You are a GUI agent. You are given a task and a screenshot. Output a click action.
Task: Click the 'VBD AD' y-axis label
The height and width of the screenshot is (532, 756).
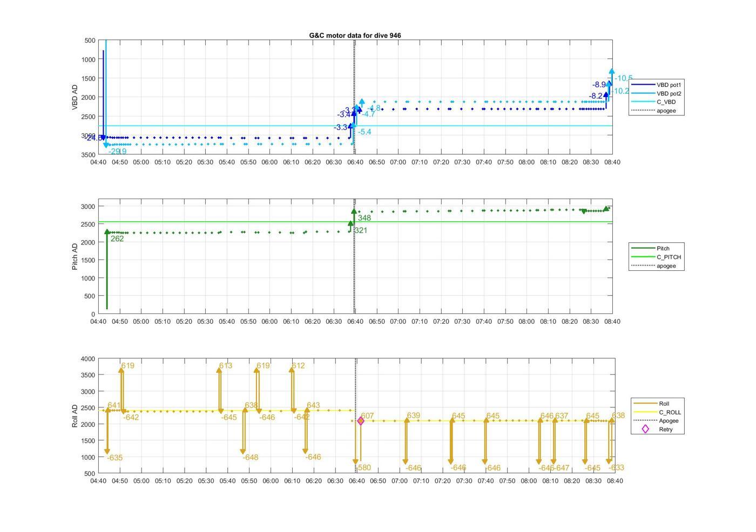click(x=75, y=97)
